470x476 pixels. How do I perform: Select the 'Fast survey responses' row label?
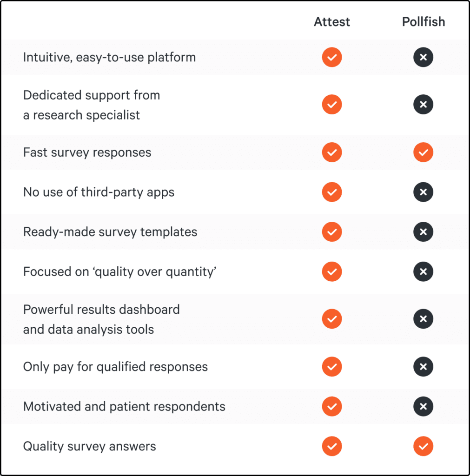click(87, 152)
